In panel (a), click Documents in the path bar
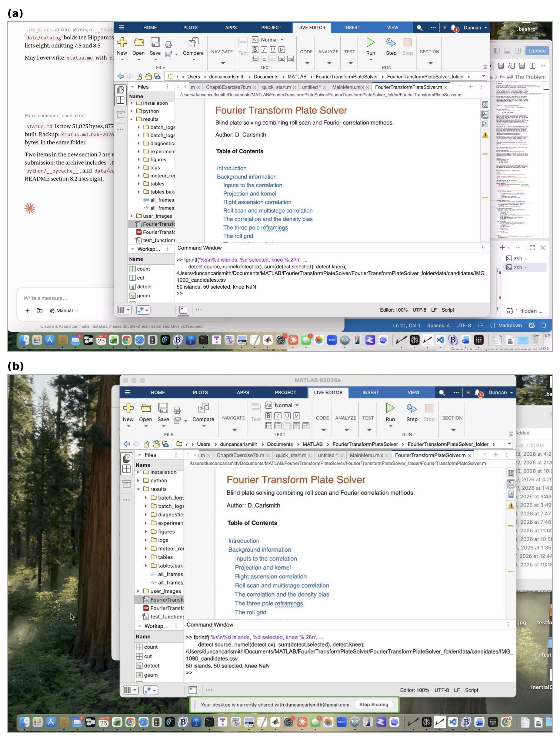 (x=266, y=77)
